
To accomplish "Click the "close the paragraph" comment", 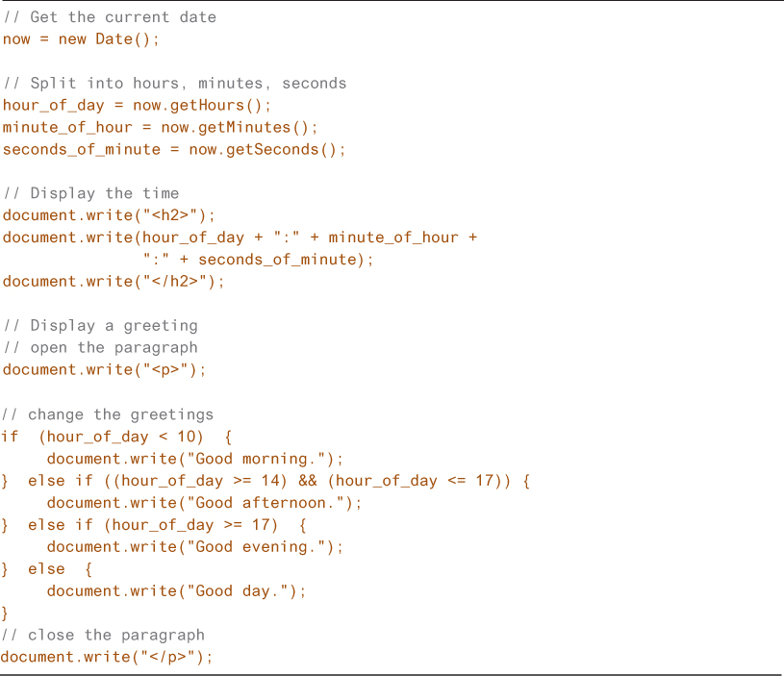I will pyautogui.click(x=103, y=635).
